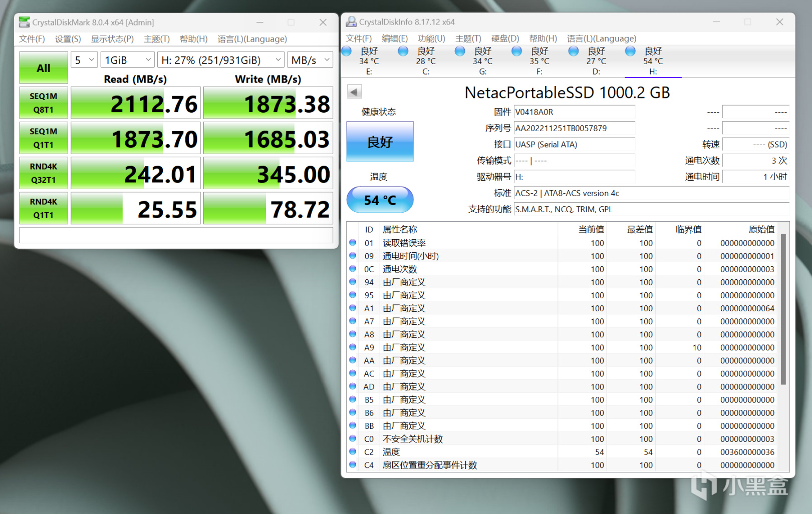Click status dot for attribute C2 温度
Image resolution: width=812 pixels, height=514 pixels.
pos(353,452)
